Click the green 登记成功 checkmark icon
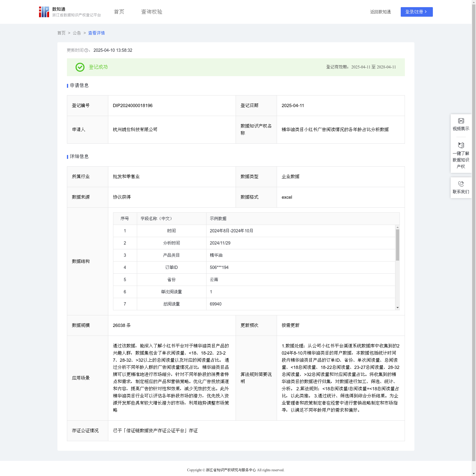476x476 pixels. tap(80, 67)
